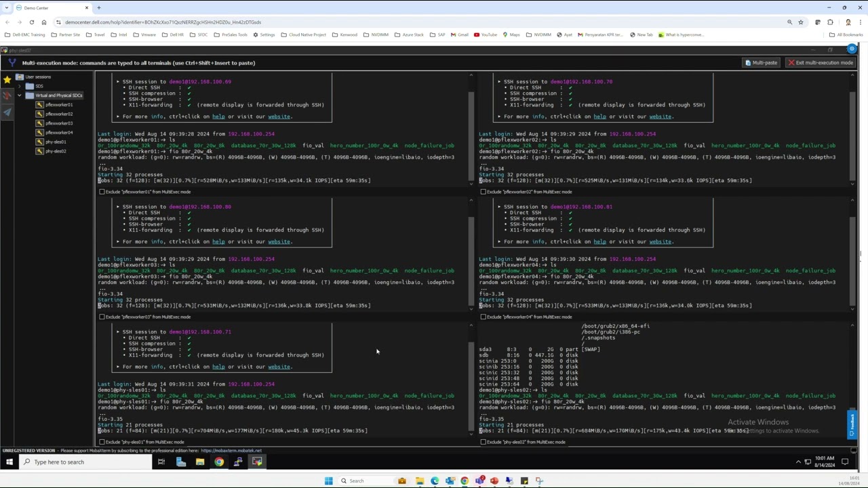Click the Windows Start button in remote taskbar
Screen dimensions: 868x488
9,462
